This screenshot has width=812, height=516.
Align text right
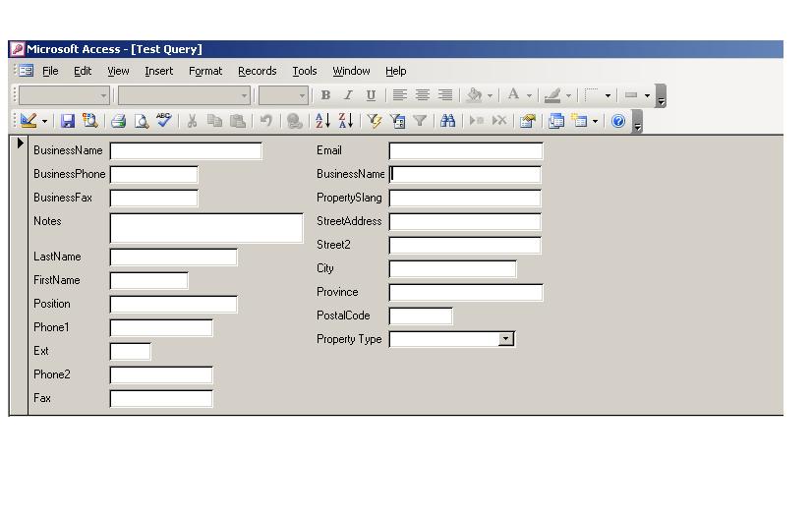coord(445,95)
